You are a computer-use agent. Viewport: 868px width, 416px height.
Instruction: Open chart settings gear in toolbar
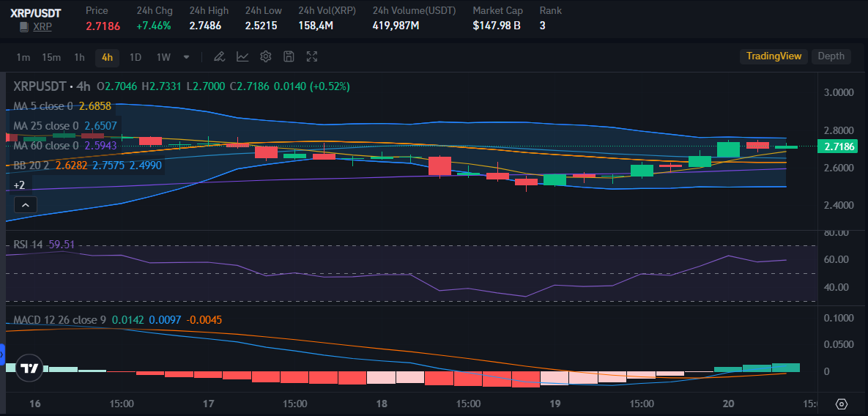(x=266, y=56)
